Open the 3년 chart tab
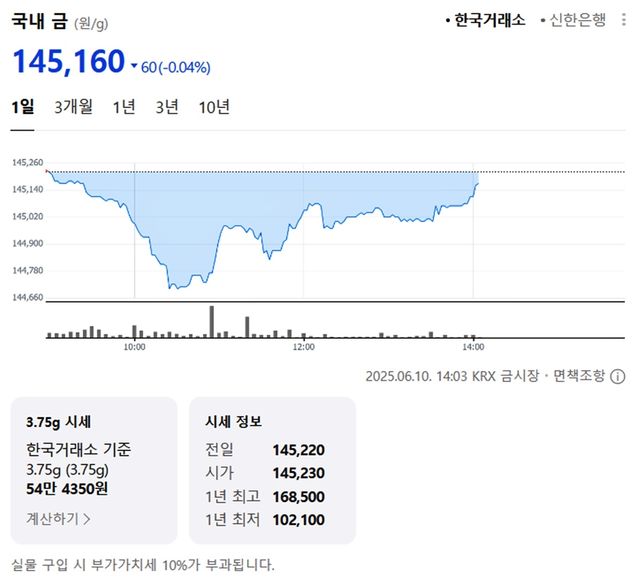The image size is (640, 581). 167,107
